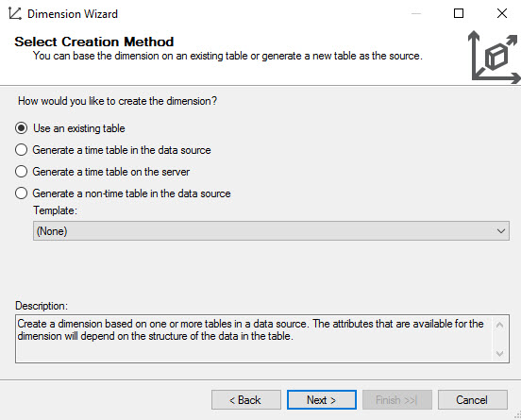The width and height of the screenshot is (521, 420).
Task: Click the description scrollbar up arrow
Action: pyautogui.click(x=499, y=325)
